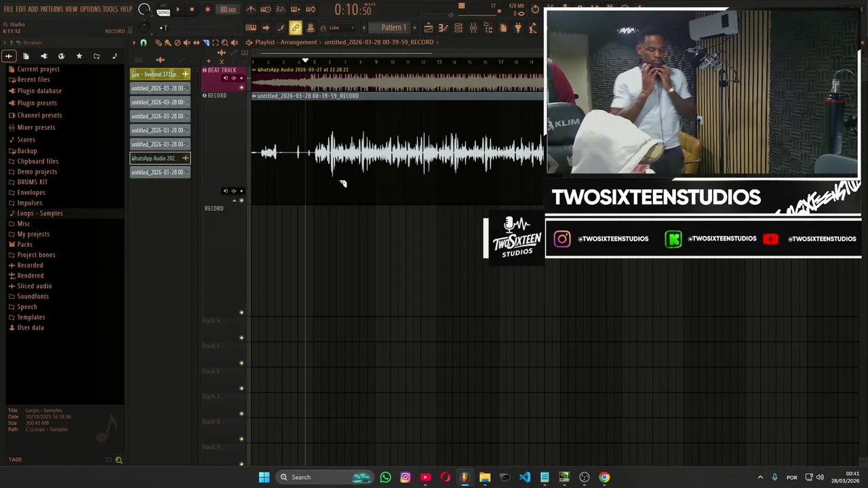Open the PATTERNS menu
The width and height of the screenshot is (868, 488).
click(52, 9)
